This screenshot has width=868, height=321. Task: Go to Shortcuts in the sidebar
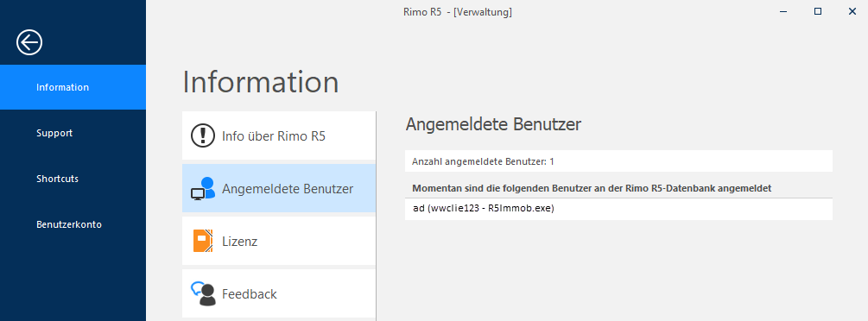73,179
